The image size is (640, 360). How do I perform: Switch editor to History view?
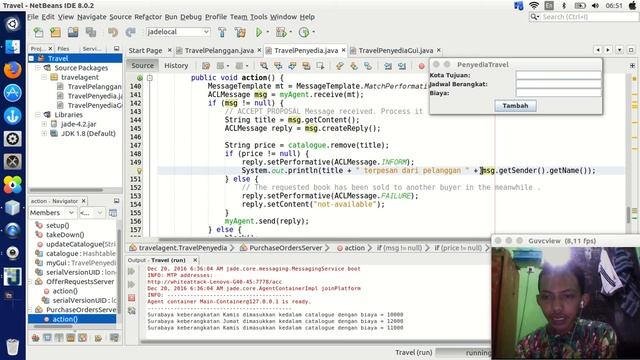click(x=176, y=66)
